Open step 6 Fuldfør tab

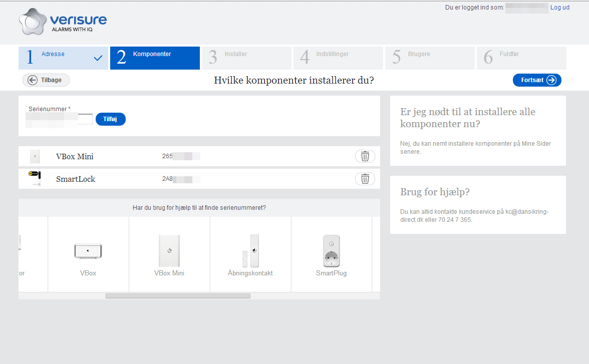[521, 58]
